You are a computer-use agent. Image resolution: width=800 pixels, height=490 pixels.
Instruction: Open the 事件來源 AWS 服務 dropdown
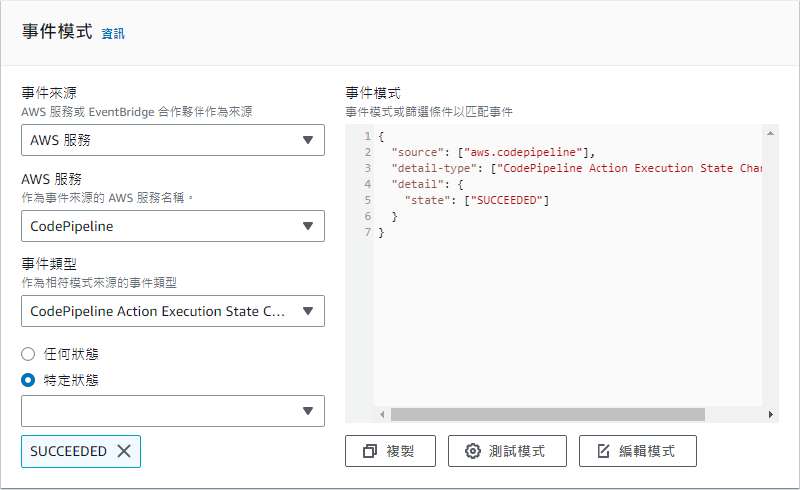click(172, 140)
